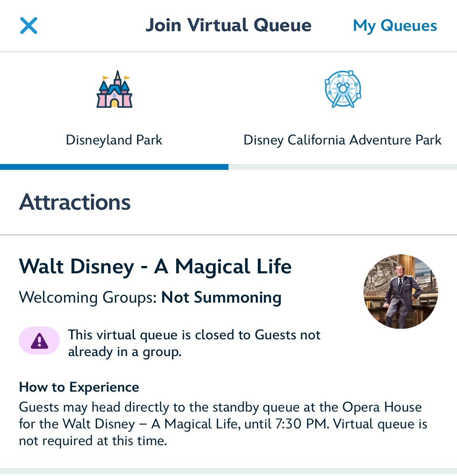Tap the Not Summoning status text
This screenshot has width=457, height=476.
tap(221, 298)
